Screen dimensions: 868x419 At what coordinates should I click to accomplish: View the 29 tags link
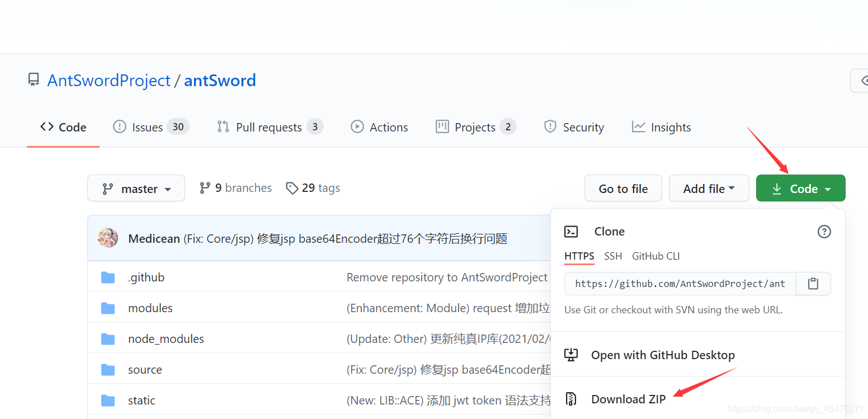pyautogui.click(x=313, y=188)
